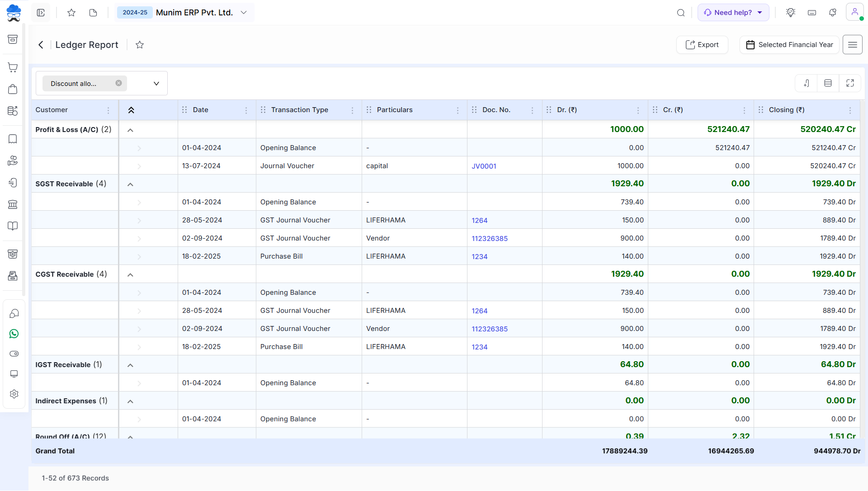Click the Date column header
The image size is (868, 491).
(x=200, y=110)
